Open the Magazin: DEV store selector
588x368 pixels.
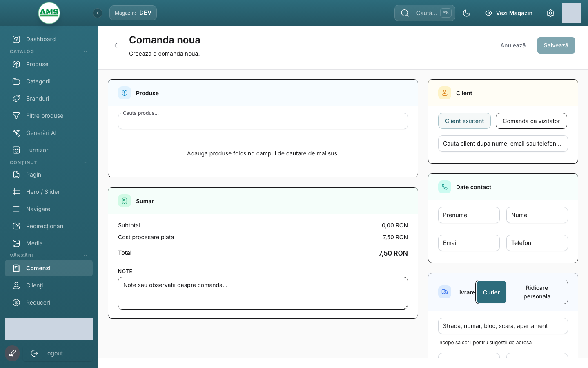tap(133, 13)
